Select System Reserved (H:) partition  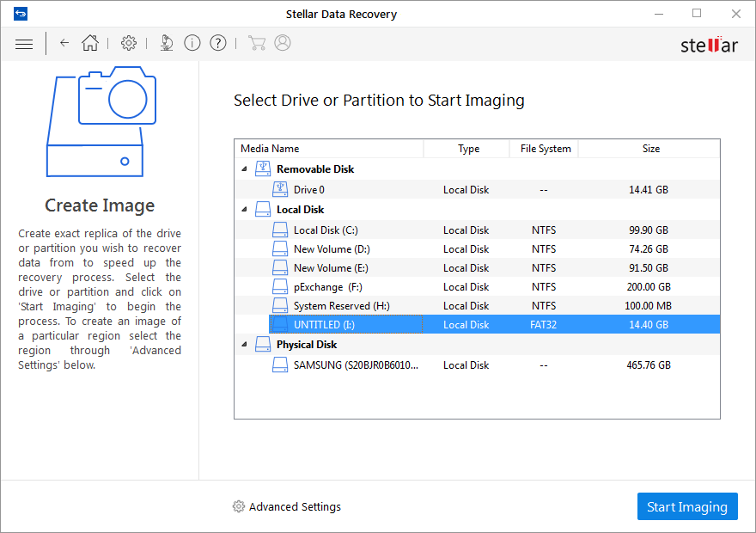(x=478, y=305)
